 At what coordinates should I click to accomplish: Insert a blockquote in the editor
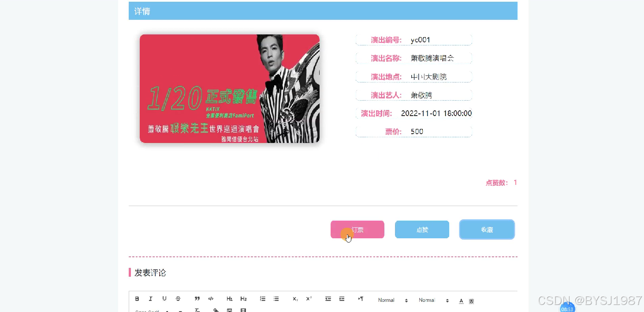point(197,299)
